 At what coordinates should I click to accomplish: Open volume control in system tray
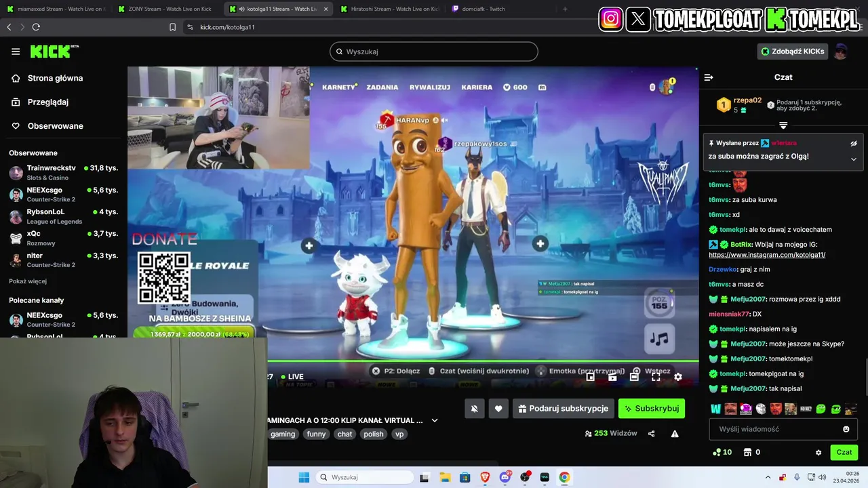pyautogui.click(x=822, y=477)
